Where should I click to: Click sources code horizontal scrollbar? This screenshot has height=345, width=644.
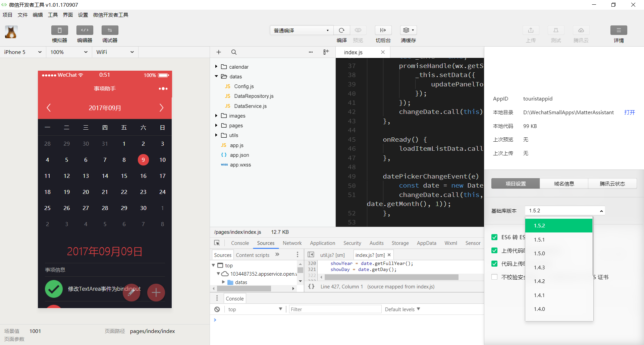coord(391,277)
